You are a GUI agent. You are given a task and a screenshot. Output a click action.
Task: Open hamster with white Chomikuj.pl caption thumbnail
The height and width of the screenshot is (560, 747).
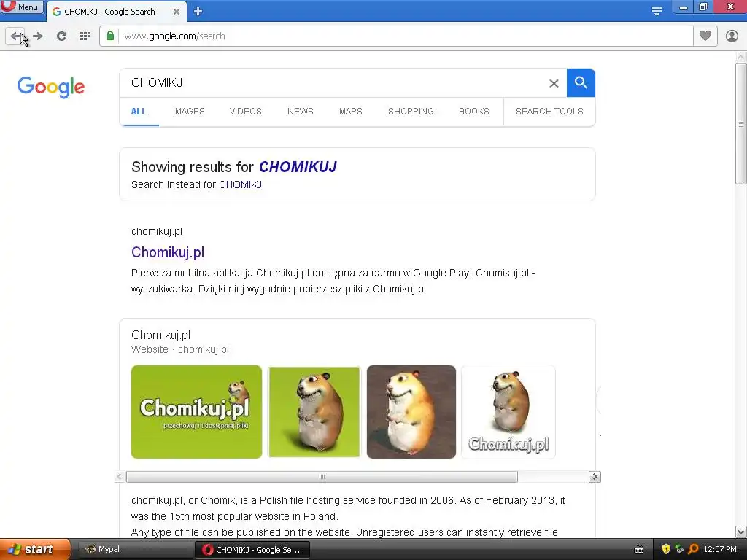tap(508, 412)
